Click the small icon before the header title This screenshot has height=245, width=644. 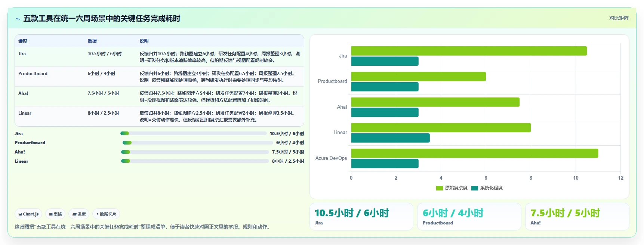(x=18, y=18)
